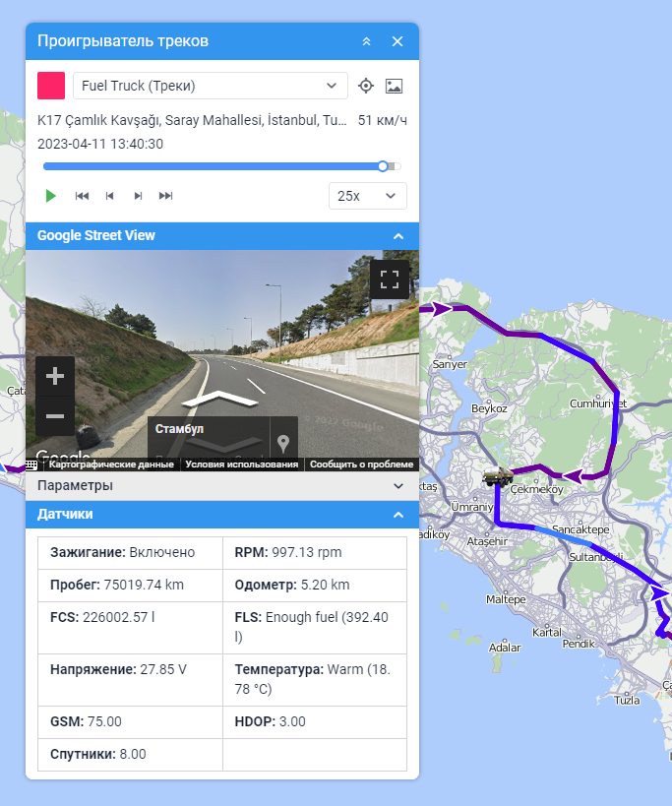The height and width of the screenshot is (806, 672).
Task: Click the image/photo icon next to crosshair
Action: (x=394, y=86)
